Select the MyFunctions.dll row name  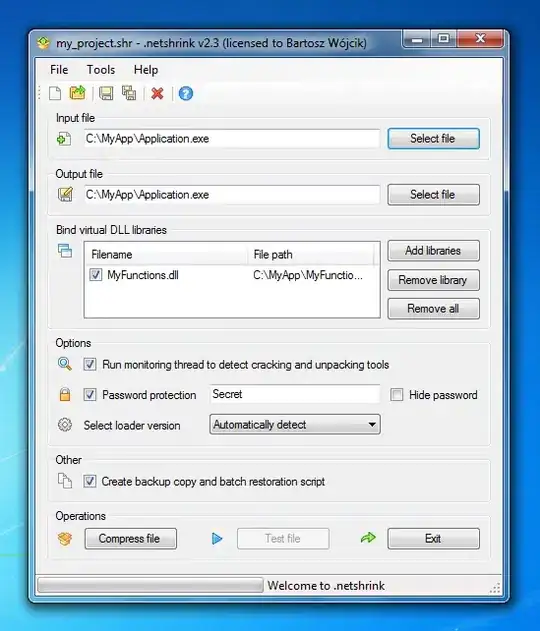pos(143,275)
